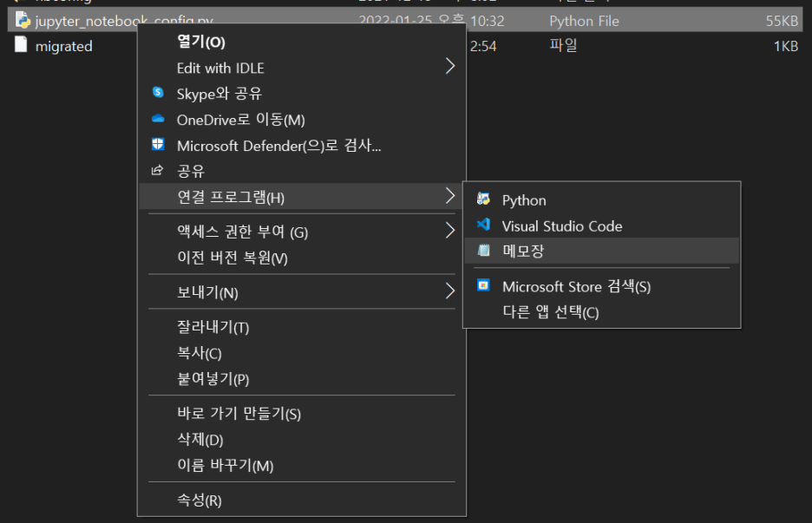Select Edit with IDLE menu entry
The image size is (812, 523).
(302, 68)
